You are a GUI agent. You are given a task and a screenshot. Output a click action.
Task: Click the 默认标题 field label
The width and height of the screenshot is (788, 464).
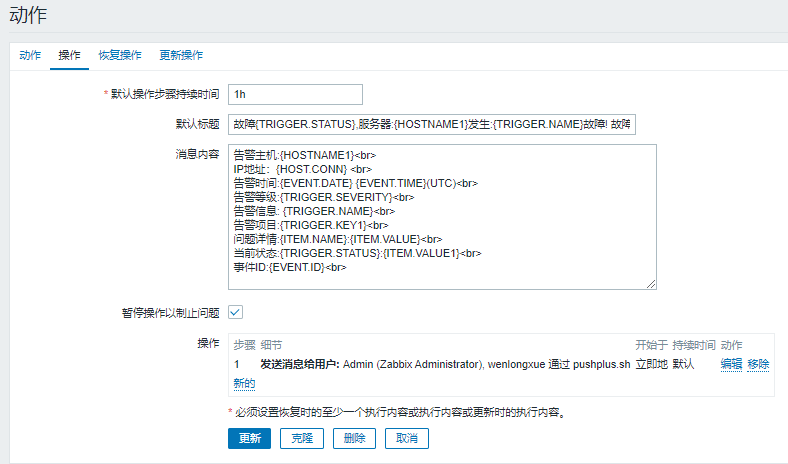[x=197, y=124]
